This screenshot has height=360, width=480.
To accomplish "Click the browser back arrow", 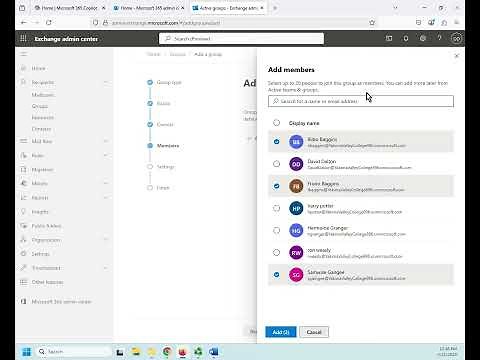I will click(x=23, y=22).
